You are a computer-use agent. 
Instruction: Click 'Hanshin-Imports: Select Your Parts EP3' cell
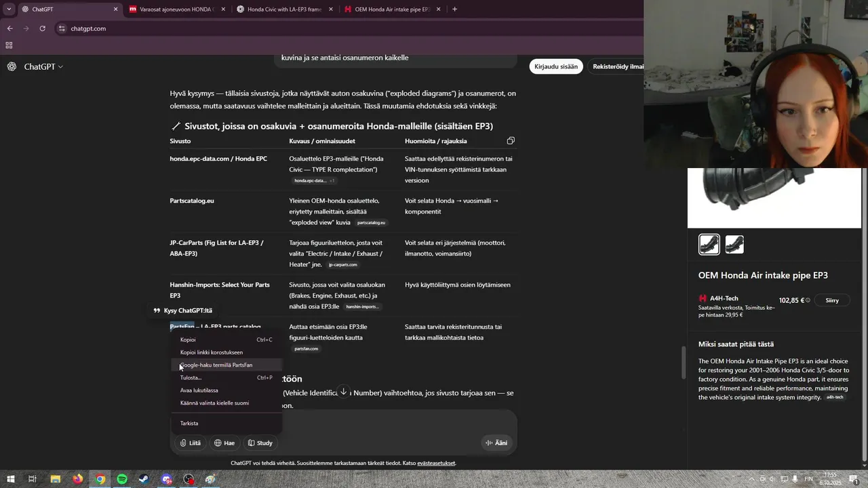click(x=220, y=290)
